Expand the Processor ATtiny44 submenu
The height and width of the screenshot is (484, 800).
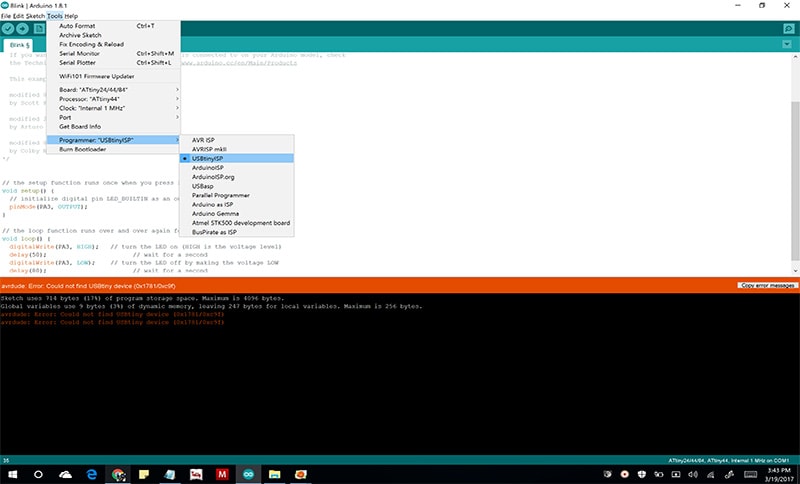coord(113,99)
